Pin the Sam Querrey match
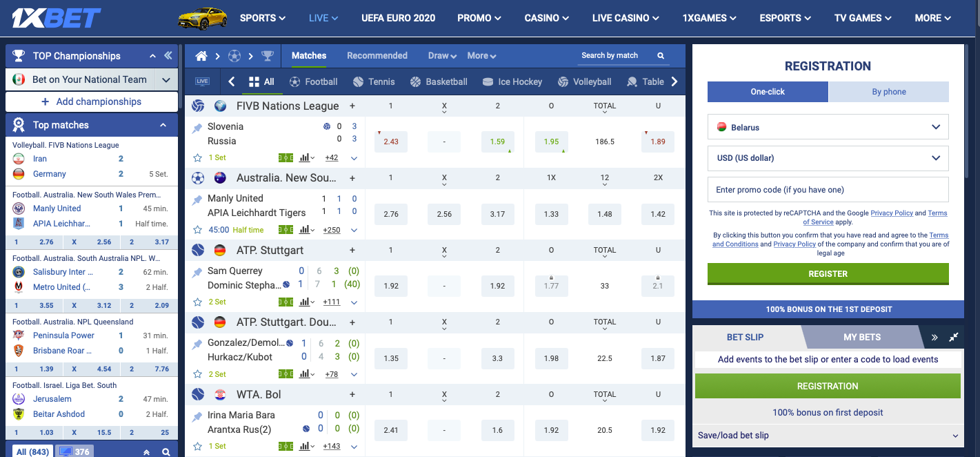The image size is (980, 457). (197, 272)
